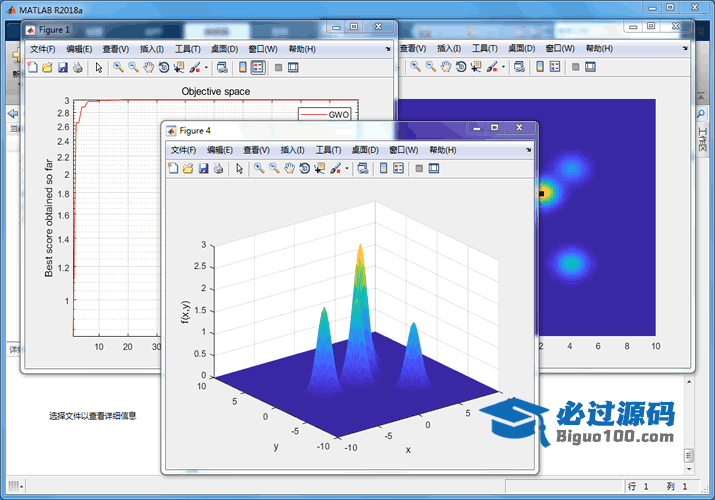The width and height of the screenshot is (715, 500).
Task: Select Zoom Out tool in Figure 1
Action: click(133, 68)
